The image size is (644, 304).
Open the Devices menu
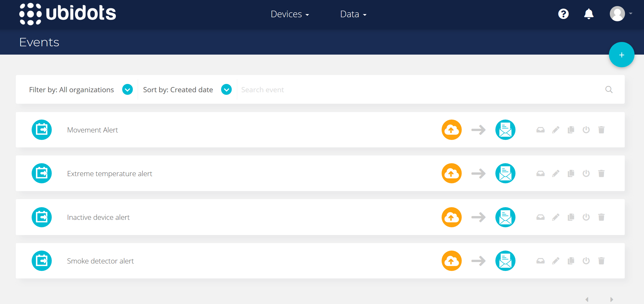pos(290,14)
